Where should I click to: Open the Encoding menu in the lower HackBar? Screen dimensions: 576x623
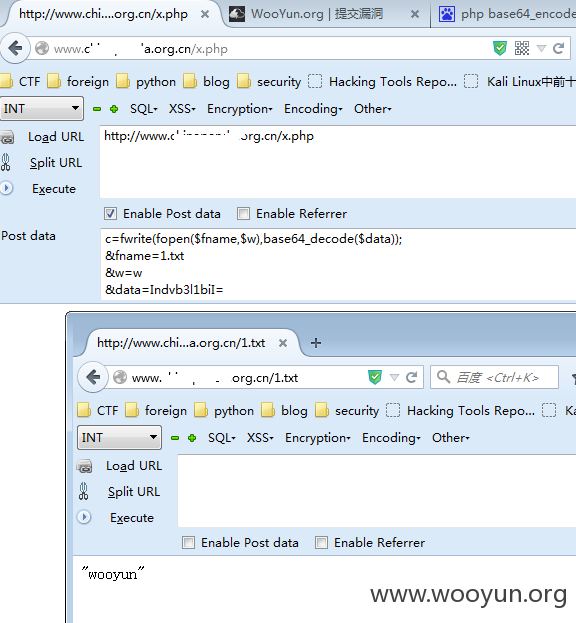coord(391,438)
